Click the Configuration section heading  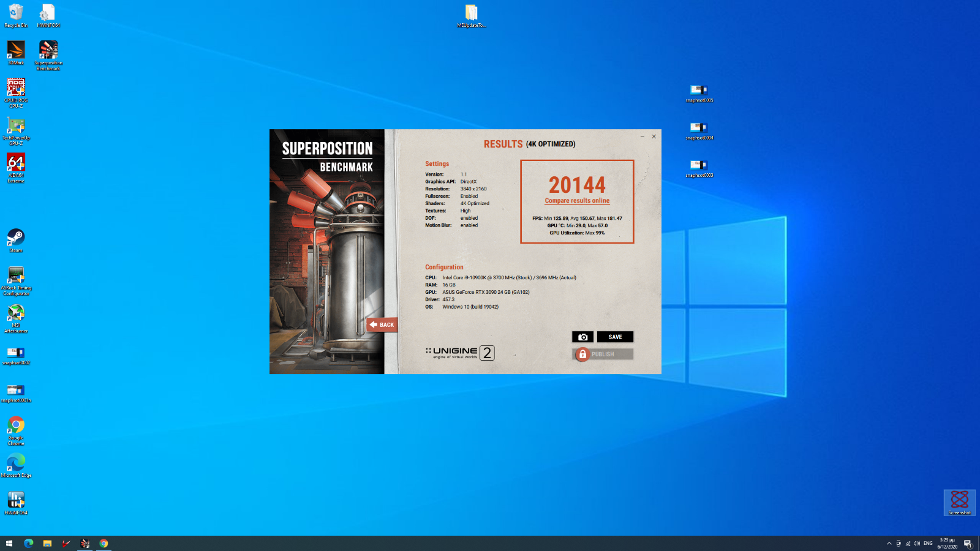pos(444,267)
